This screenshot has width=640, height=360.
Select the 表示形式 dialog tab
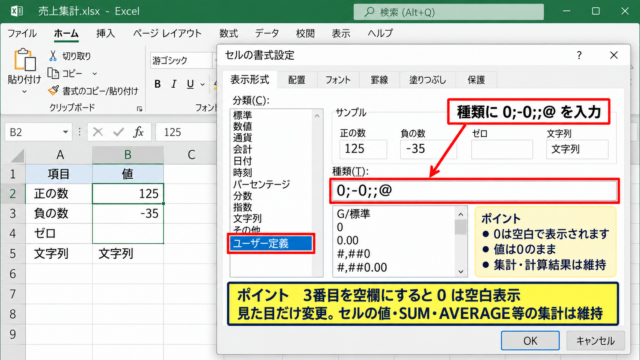[250, 80]
